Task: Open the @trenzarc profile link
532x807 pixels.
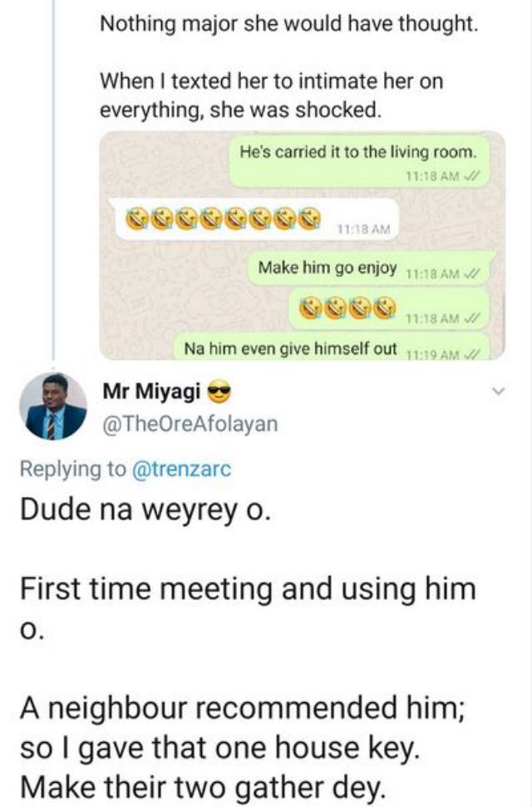Action: coord(180,469)
